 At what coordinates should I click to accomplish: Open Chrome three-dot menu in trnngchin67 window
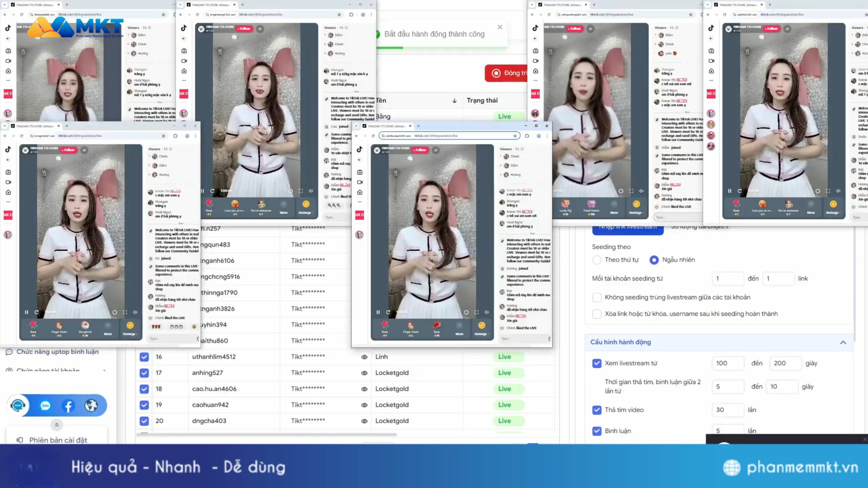click(195, 136)
